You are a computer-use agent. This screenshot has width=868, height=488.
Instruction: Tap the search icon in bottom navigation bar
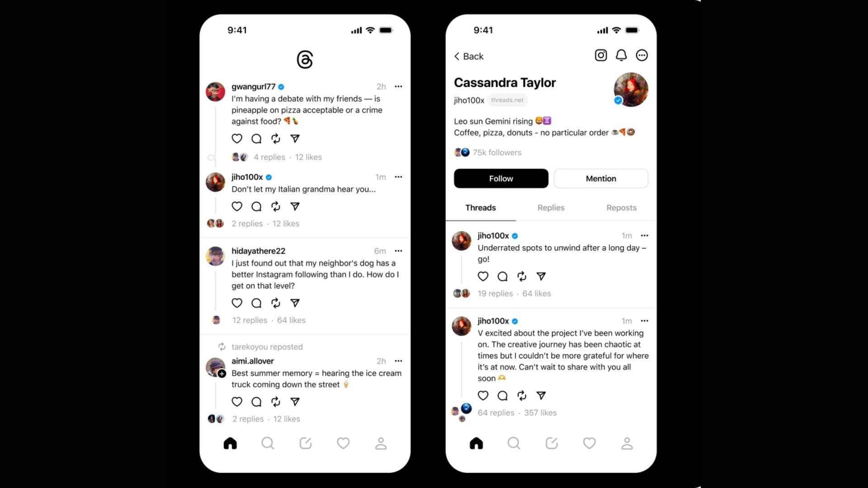click(x=268, y=443)
